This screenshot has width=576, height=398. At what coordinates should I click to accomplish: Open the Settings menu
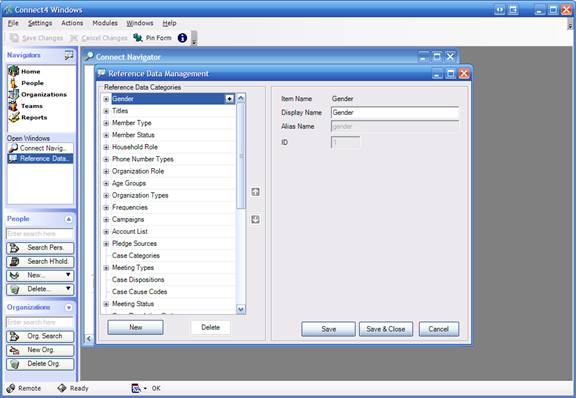click(x=40, y=23)
